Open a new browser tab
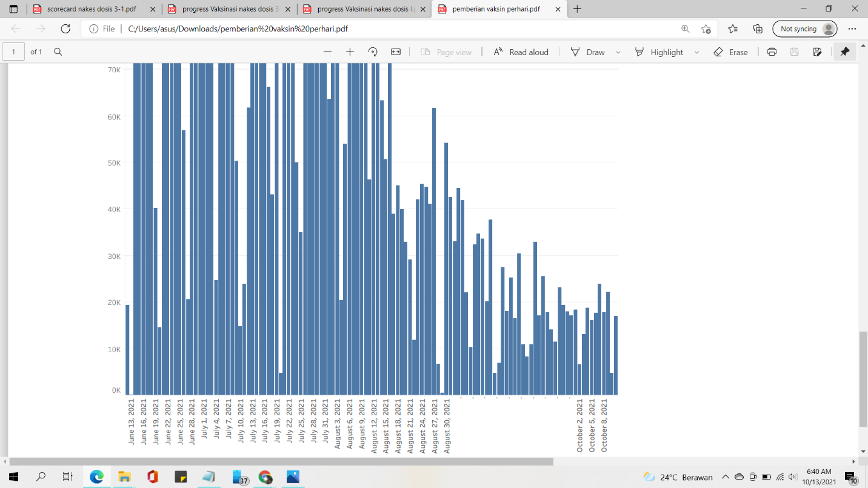 pyautogui.click(x=578, y=9)
